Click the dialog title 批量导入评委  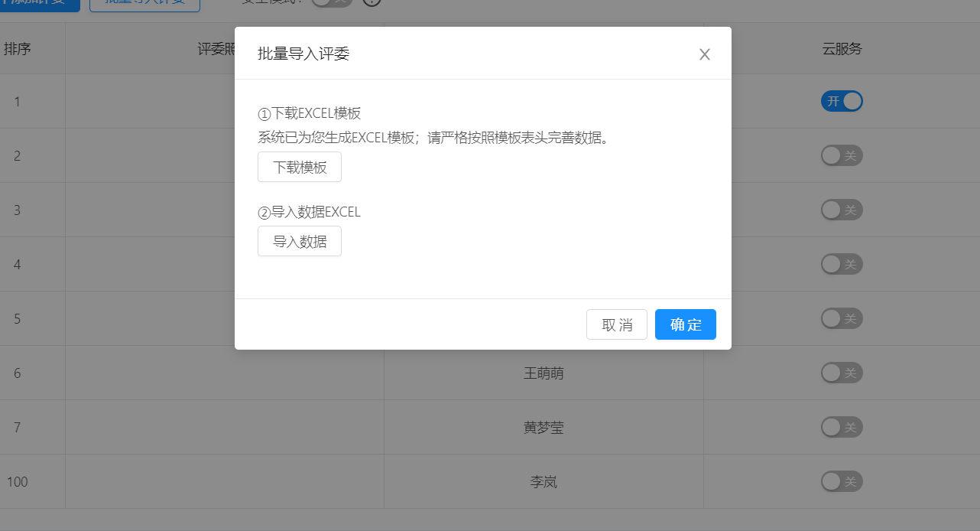pyautogui.click(x=303, y=54)
